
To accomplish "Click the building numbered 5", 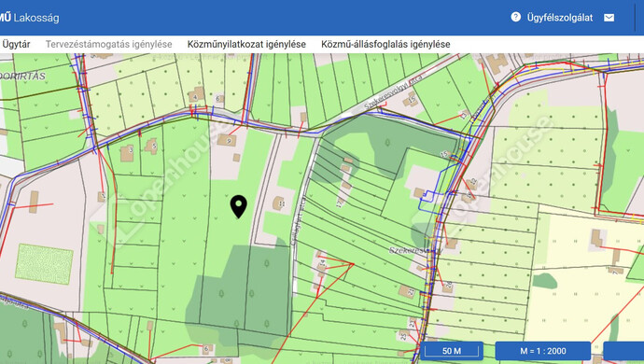I will tap(151, 146).
